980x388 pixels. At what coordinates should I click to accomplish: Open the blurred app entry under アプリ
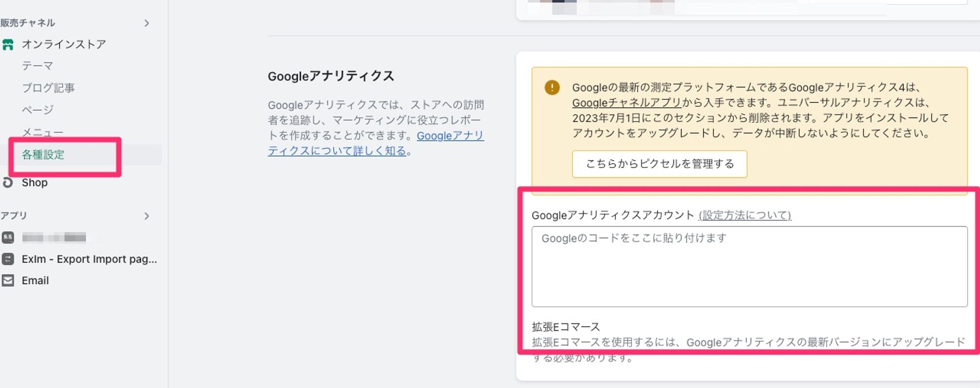coord(54,238)
